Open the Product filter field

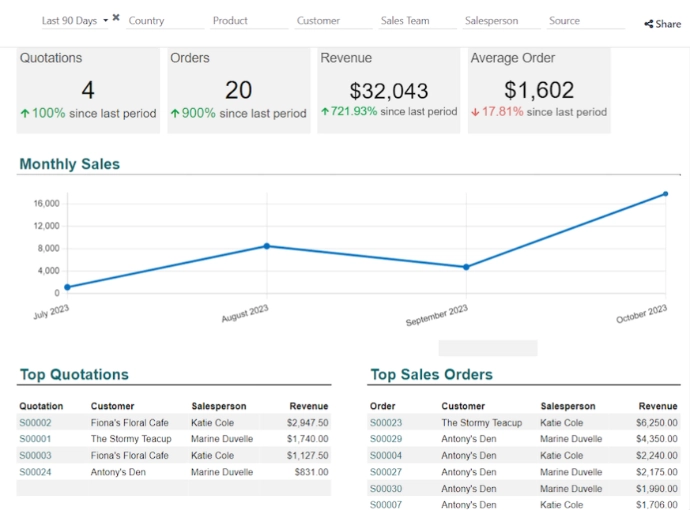pos(248,21)
